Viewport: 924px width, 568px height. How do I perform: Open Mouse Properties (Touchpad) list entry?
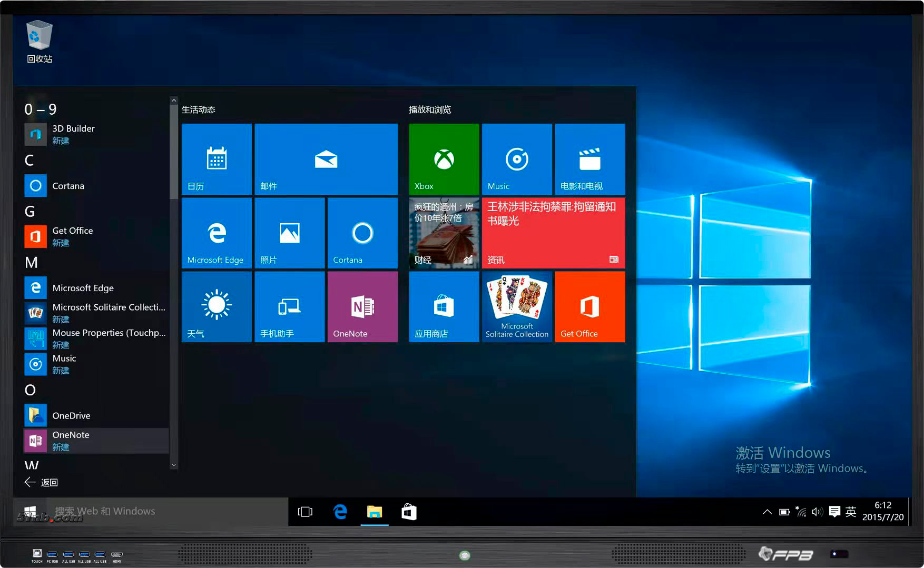pyautogui.click(x=96, y=338)
